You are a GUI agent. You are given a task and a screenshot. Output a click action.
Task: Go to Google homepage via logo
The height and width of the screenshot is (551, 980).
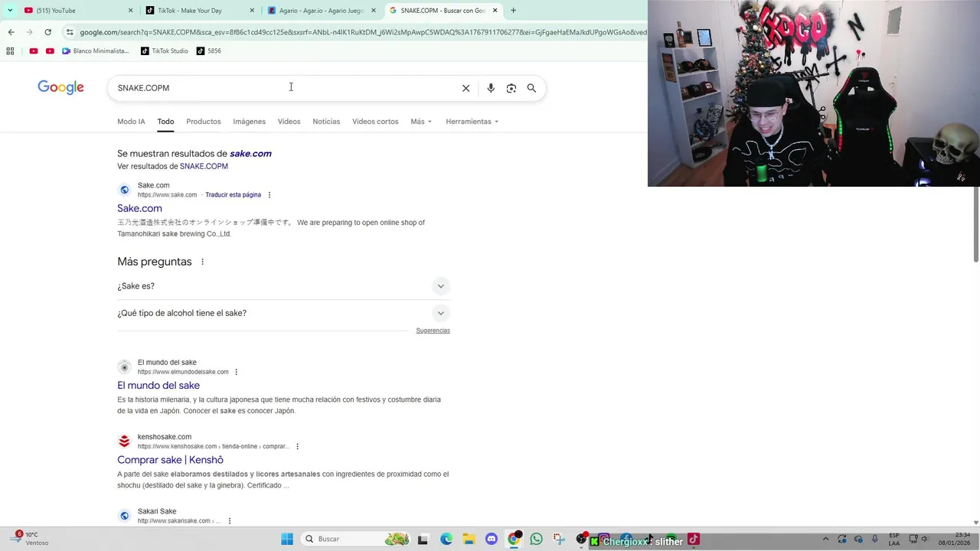(x=60, y=88)
